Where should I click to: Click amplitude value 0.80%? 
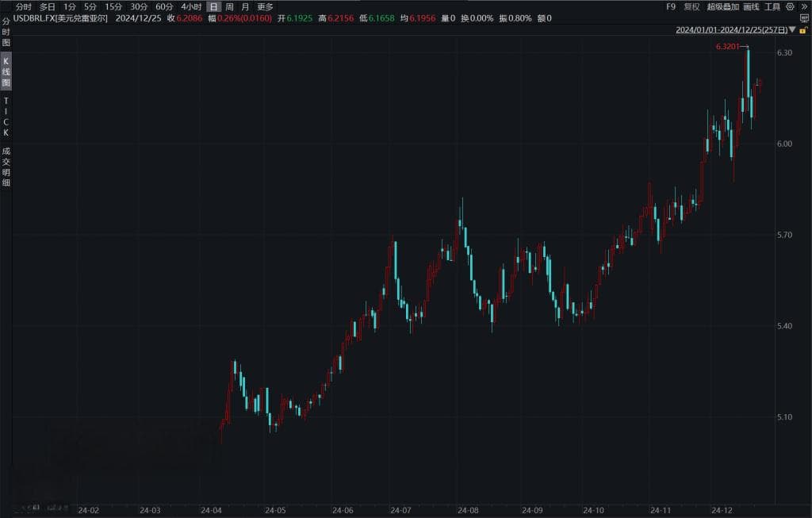(x=520, y=18)
